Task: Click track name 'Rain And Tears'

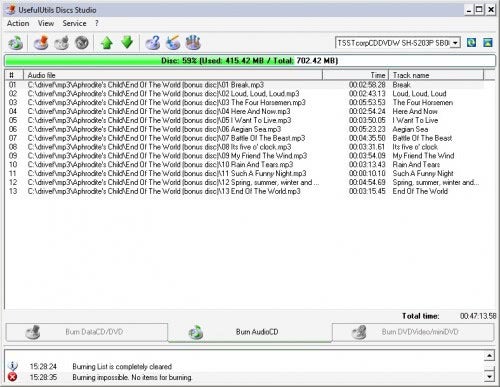Action: (416, 165)
